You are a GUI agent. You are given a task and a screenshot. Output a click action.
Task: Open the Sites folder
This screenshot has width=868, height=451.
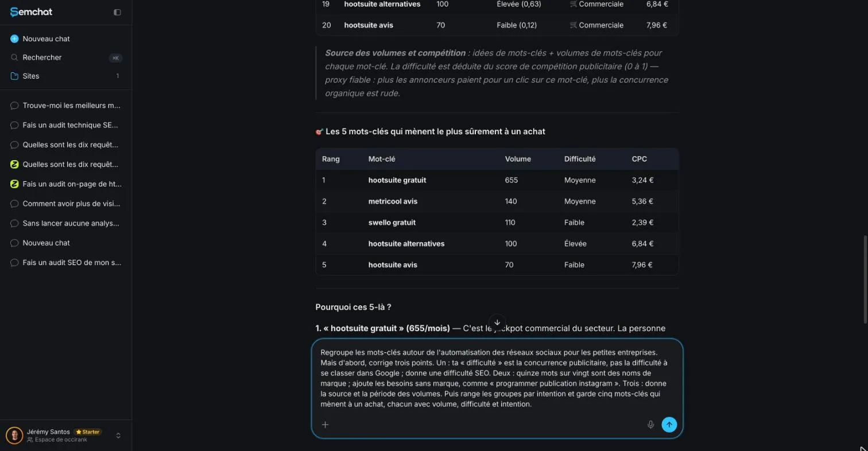pos(65,76)
